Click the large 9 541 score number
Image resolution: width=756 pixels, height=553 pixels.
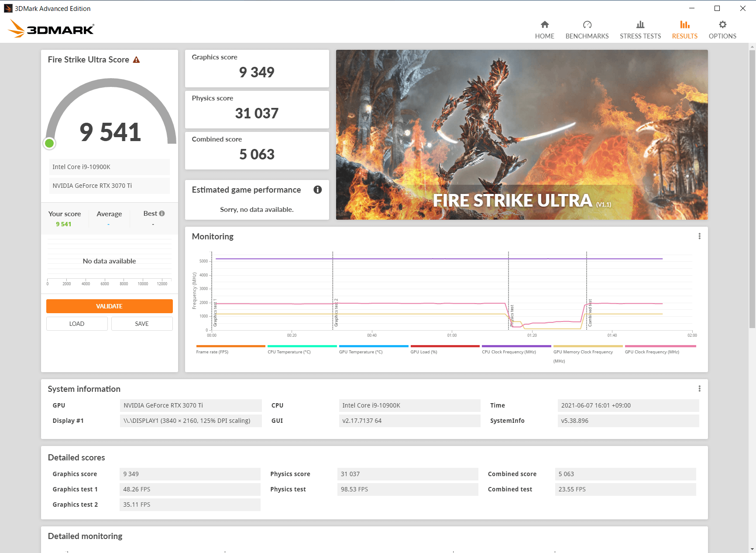click(110, 132)
